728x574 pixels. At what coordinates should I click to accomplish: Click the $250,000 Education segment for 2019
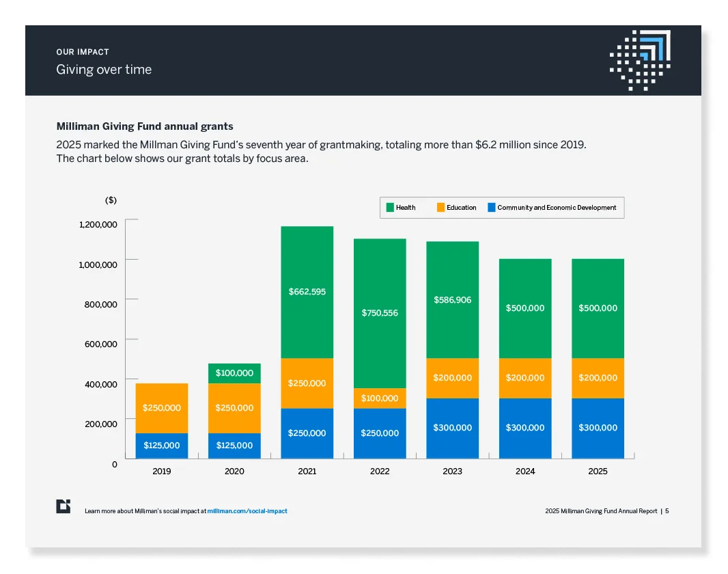point(162,408)
